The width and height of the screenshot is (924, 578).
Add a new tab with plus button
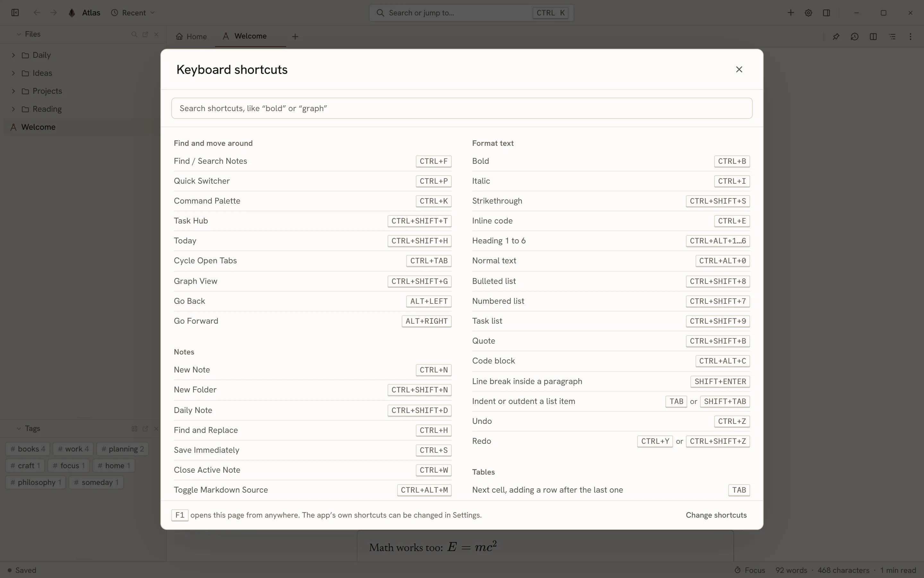pos(295,37)
